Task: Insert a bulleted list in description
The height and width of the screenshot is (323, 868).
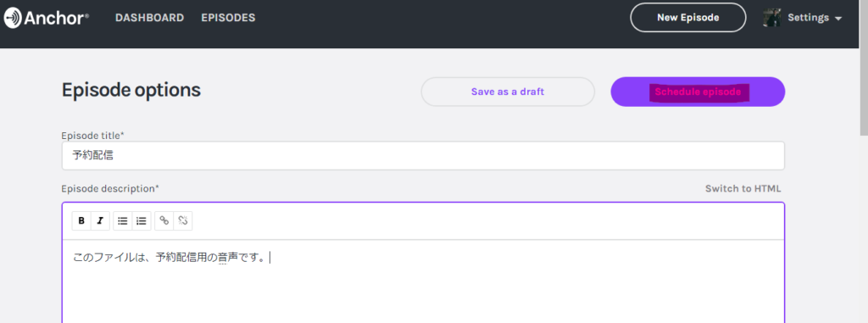Action: (x=122, y=220)
